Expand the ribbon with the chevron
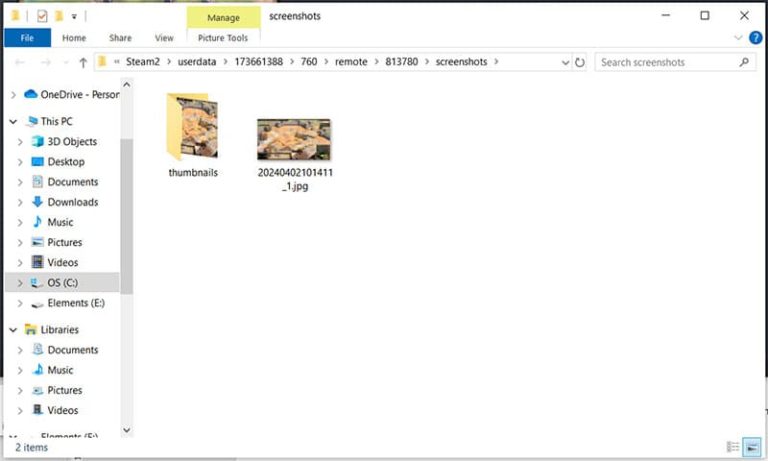768x461 pixels. (738, 38)
